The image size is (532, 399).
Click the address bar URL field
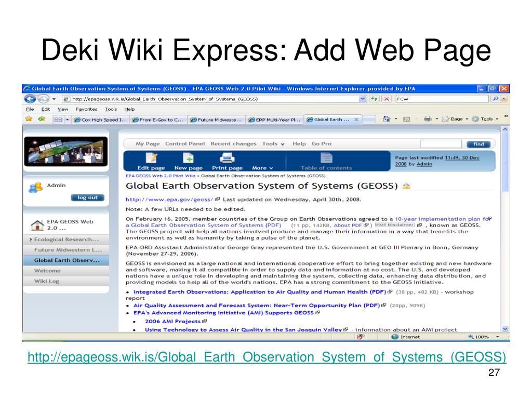[211, 99]
